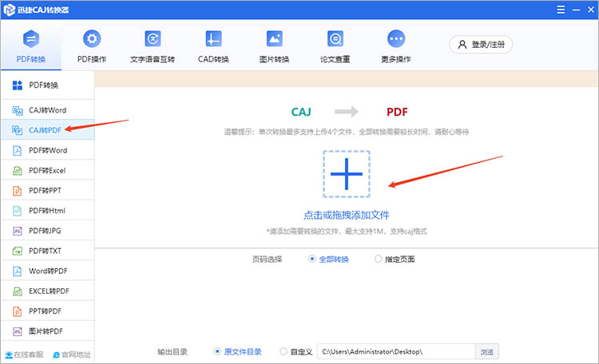Open the 论文查重 tab
The height and width of the screenshot is (364, 599).
(335, 46)
